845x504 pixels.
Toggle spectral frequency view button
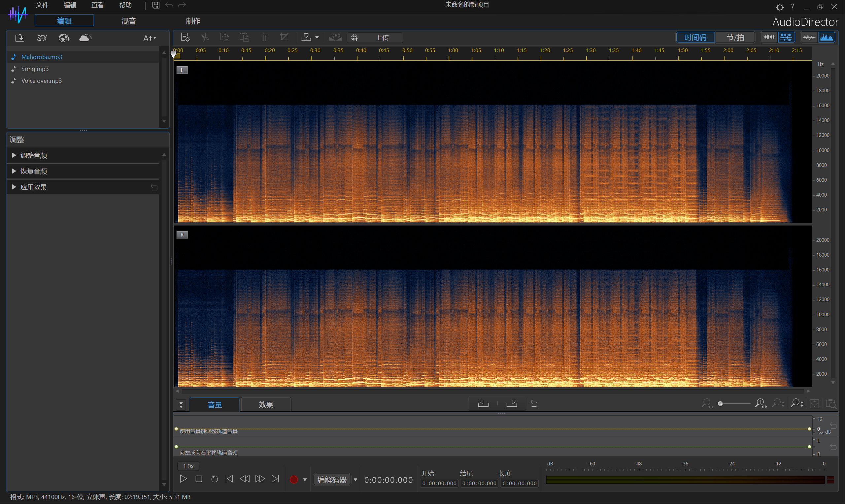click(x=826, y=37)
